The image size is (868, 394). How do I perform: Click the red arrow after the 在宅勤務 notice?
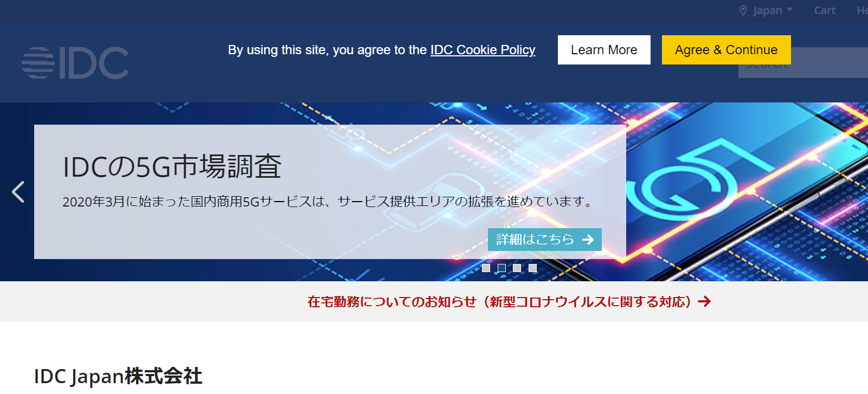pos(704,301)
